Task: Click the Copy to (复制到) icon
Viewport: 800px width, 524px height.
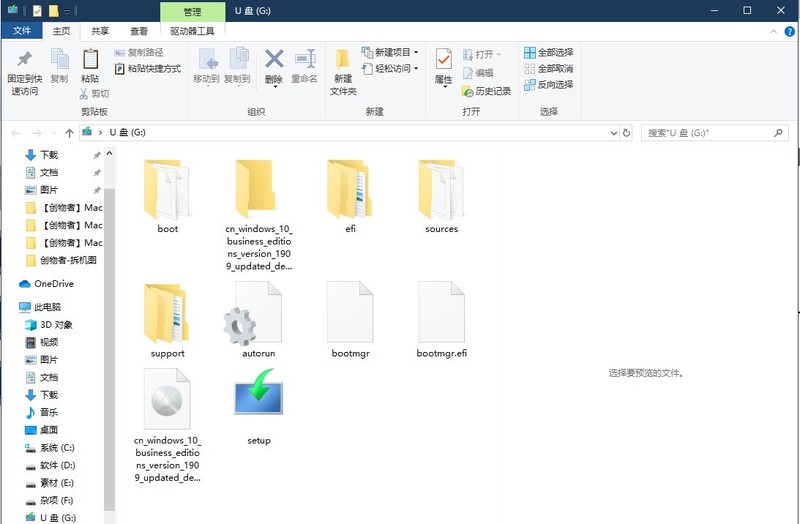Action: pos(238,60)
